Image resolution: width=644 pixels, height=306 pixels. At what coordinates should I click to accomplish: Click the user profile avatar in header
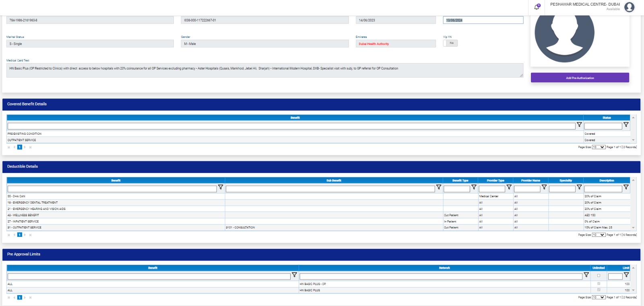click(x=629, y=7)
